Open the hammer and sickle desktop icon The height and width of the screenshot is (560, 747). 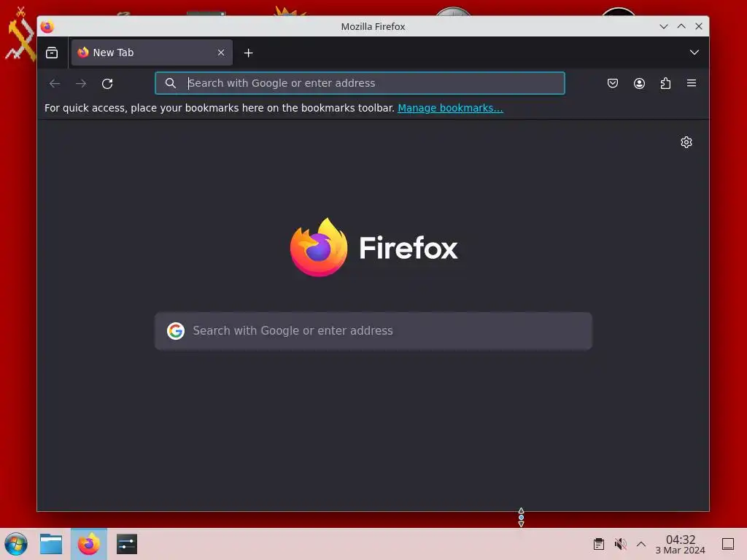(19, 34)
